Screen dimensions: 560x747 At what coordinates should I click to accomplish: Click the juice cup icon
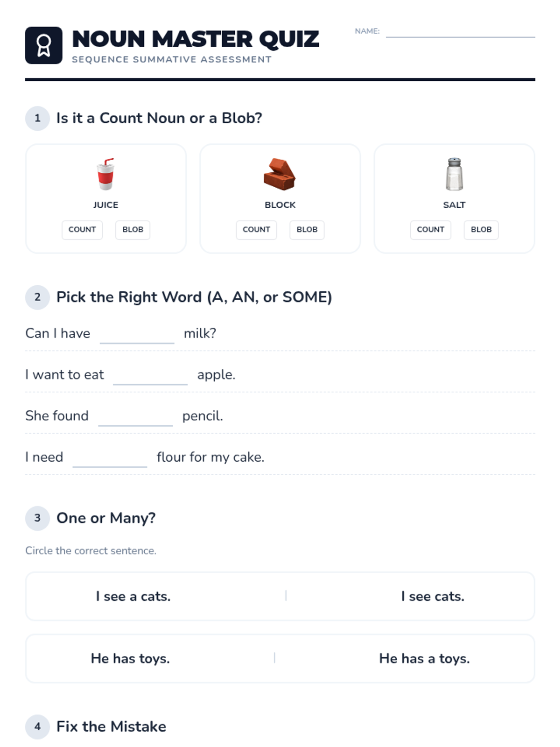[x=105, y=174]
